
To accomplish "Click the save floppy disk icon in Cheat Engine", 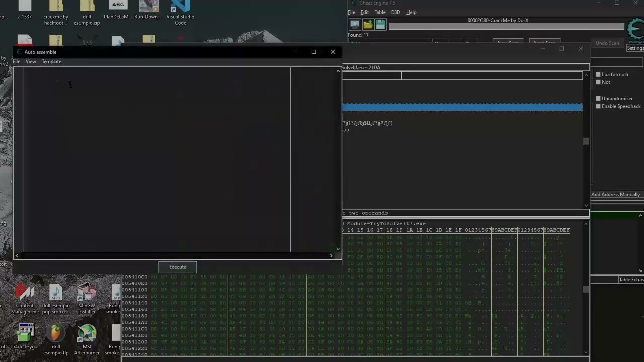I will tap(380, 25).
